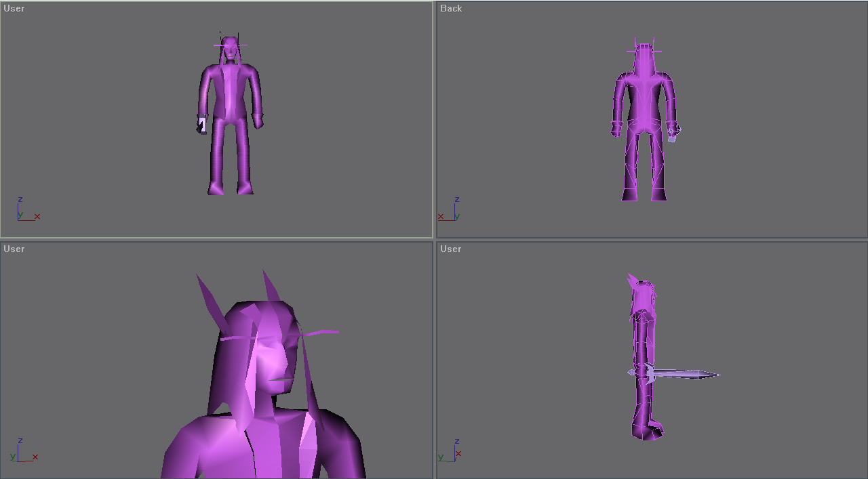This screenshot has width=868, height=479.
Task: Click the axis tripod in close-up viewport
Action: pos(24,451)
